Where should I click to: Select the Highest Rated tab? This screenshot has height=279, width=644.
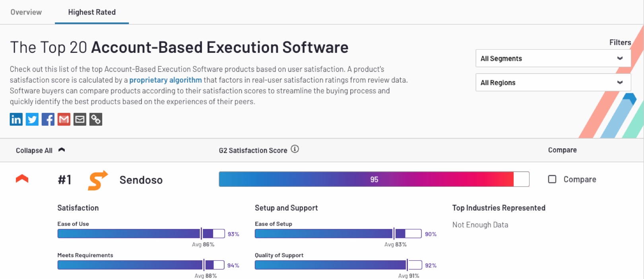[91, 12]
